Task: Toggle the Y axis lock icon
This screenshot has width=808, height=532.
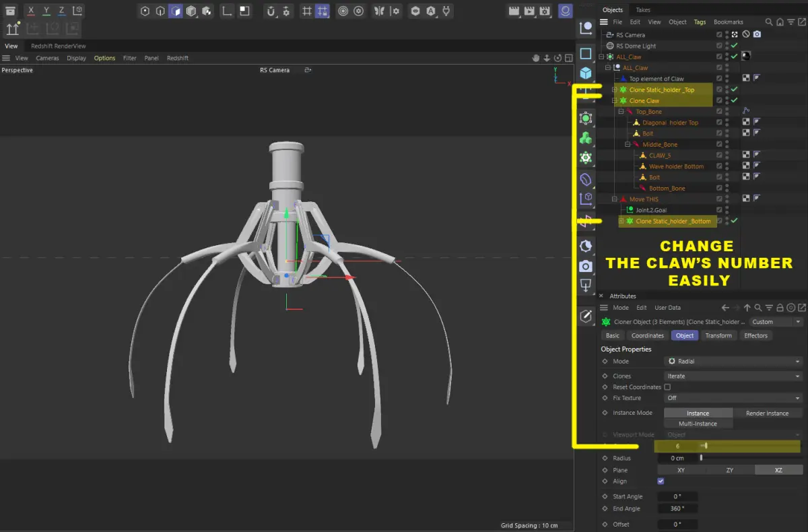Action: [x=46, y=11]
